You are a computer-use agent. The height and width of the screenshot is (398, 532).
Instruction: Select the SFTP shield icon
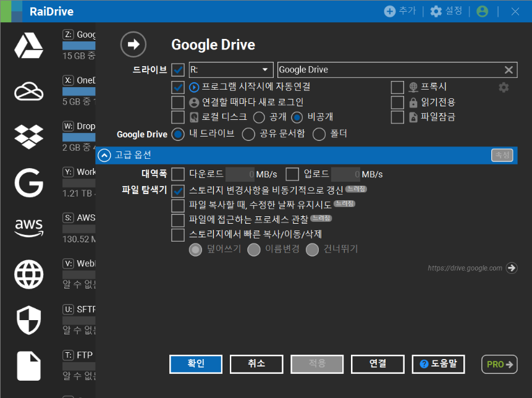28,319
